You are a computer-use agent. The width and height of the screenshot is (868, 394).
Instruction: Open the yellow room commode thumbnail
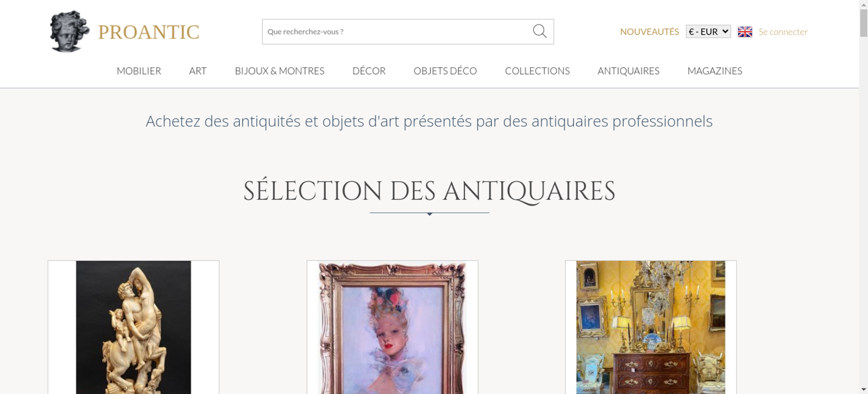coord(651,327)
